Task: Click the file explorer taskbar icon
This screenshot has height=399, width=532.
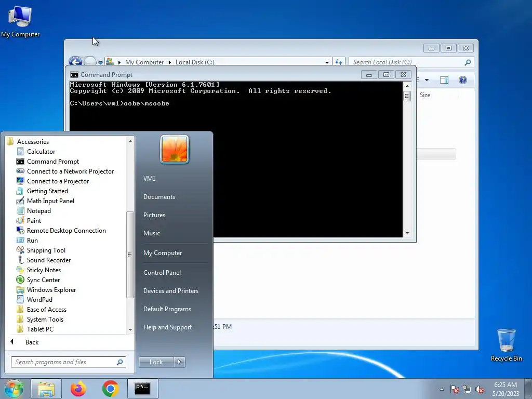Action: click(x=46, y=389)
